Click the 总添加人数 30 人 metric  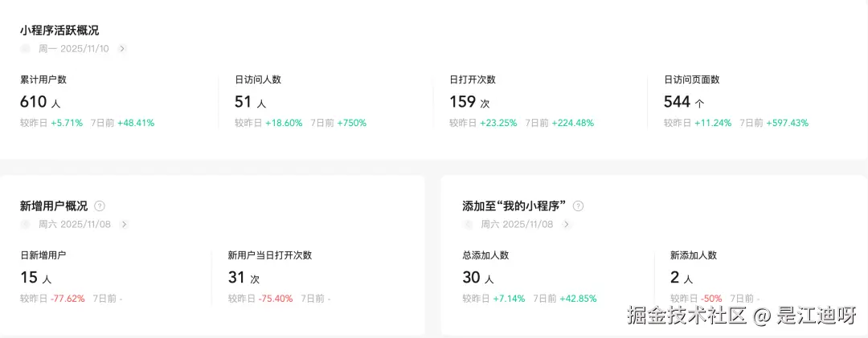click(x=478, y=278)
